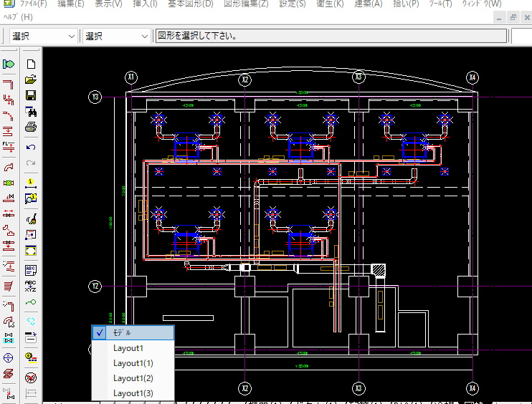
Task: Click the measure distance info icon
Action: pos(31,183)
